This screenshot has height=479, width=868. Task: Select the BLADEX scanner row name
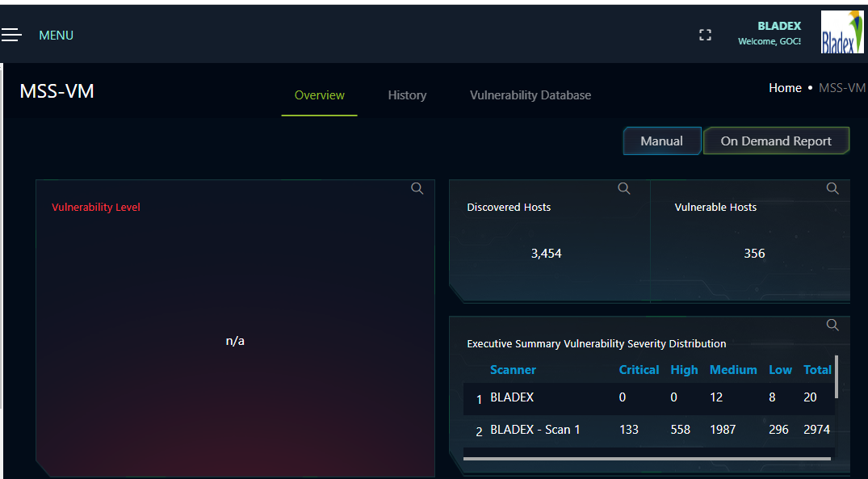click(512, 397)
